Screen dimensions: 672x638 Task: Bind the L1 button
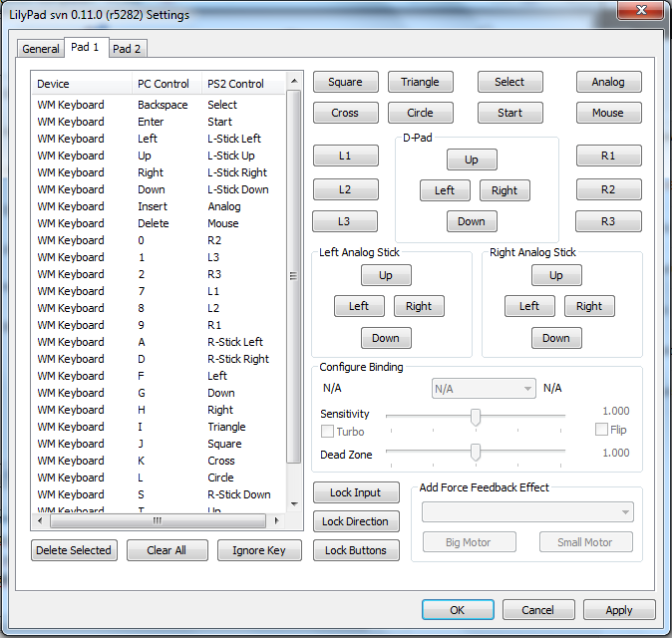[x=345, y=156]
